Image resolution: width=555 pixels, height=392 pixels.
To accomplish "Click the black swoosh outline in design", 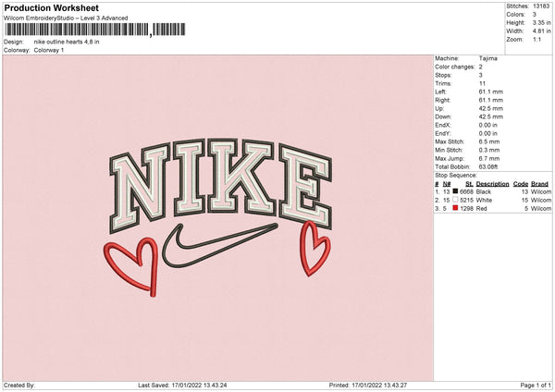I will click(x=215, y=246).
